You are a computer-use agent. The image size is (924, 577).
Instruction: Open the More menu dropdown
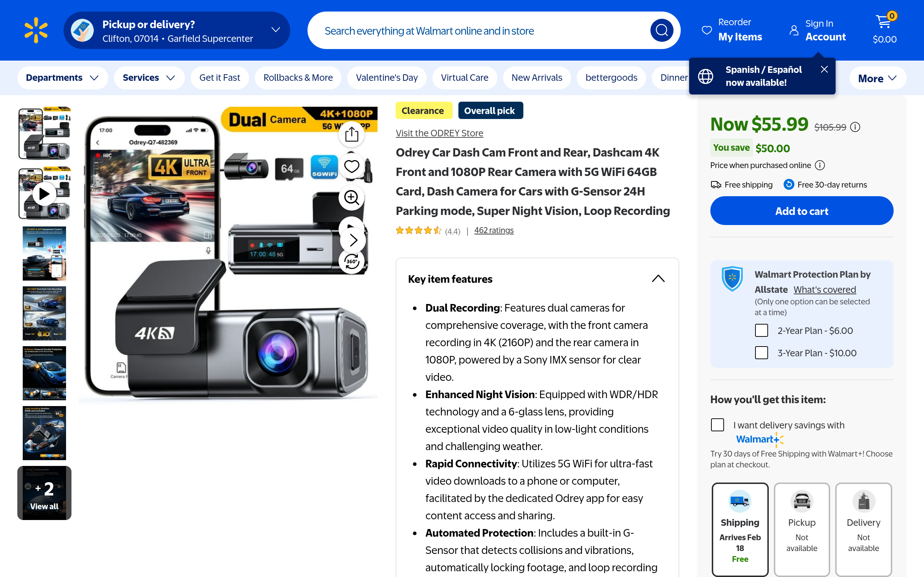[877, 78]
